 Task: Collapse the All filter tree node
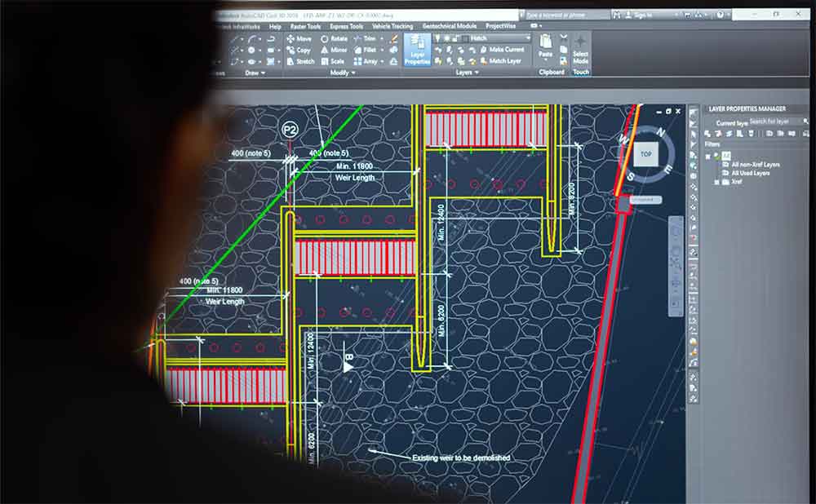(x=707, y=155)
